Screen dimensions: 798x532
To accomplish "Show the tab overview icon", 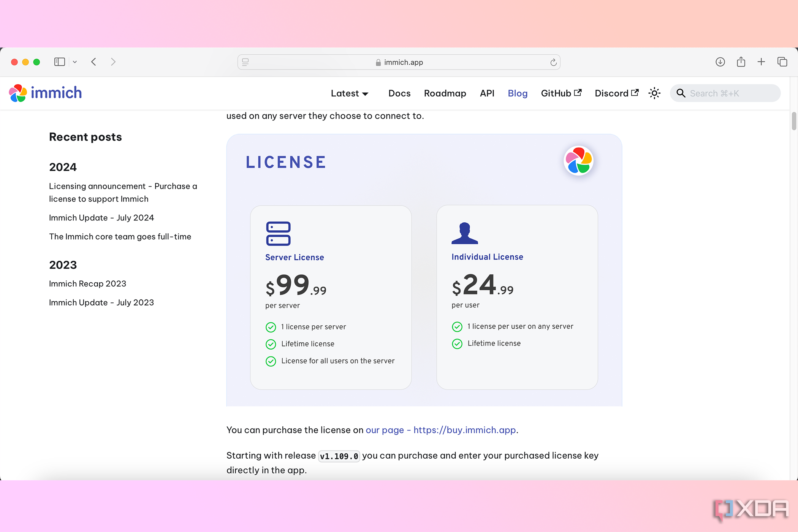I will click(782, 62).
